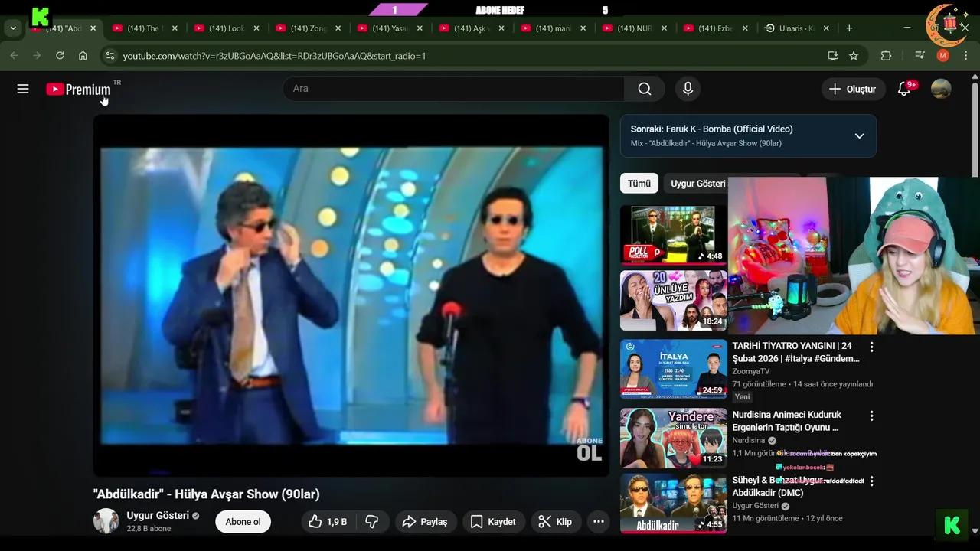Screen dimensions: 980x551
Task: Play the '20 Ünlüye Yazdım' 18:24 thumbnail
Action: click(x=674, y=300)
